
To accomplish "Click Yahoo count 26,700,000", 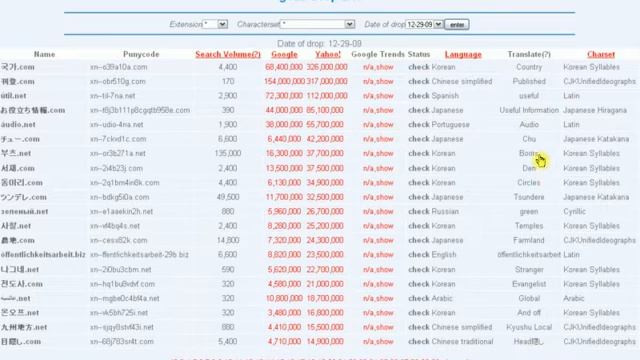I will coord(325,211).
